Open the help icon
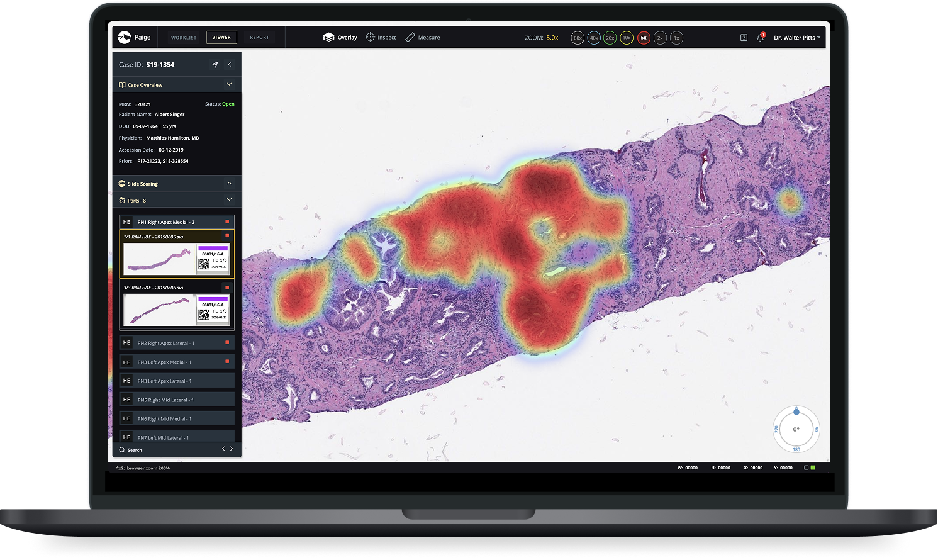 coord(744,38)
